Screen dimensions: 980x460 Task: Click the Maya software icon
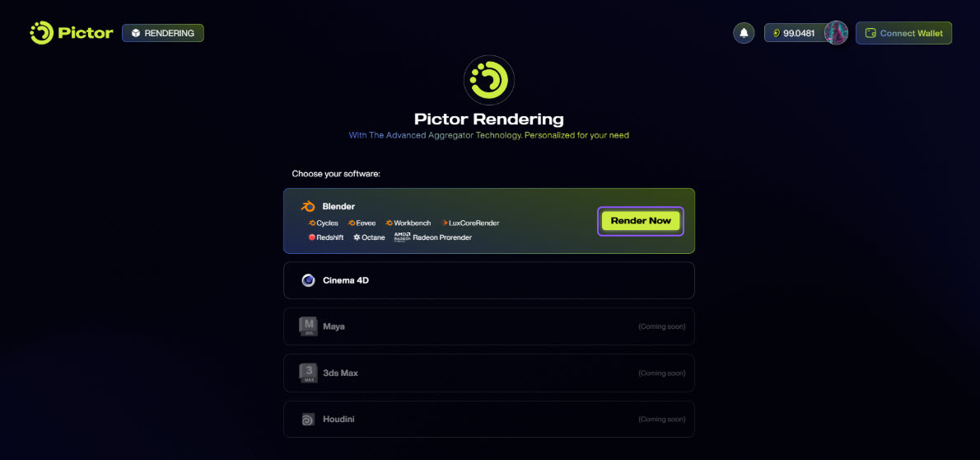pos(308,326)
